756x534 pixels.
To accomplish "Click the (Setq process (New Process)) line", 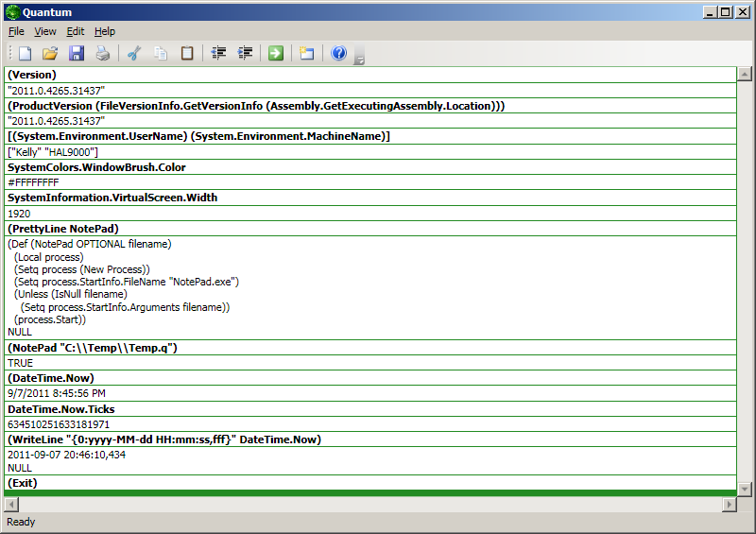I will point(82,269).
